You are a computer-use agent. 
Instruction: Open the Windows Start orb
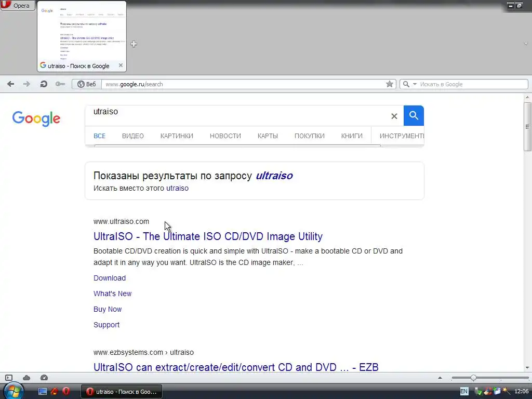point(14,391)
